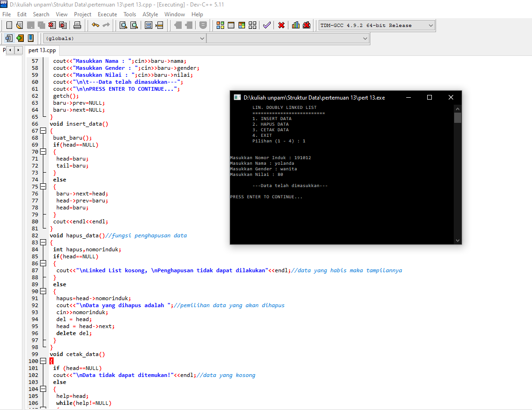This screenshot has width=532, height=410.
Task: Click the Goto Function icon
Action: (149, 25)
